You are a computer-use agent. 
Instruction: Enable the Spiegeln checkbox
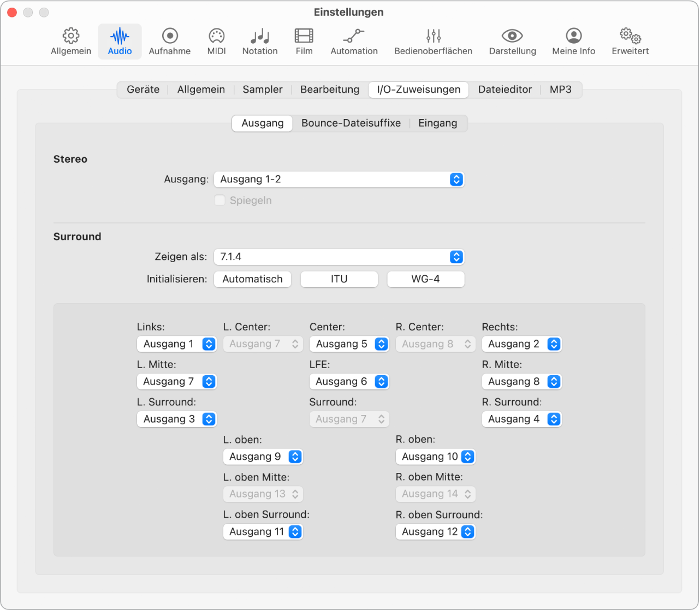(x=220, y=200)
